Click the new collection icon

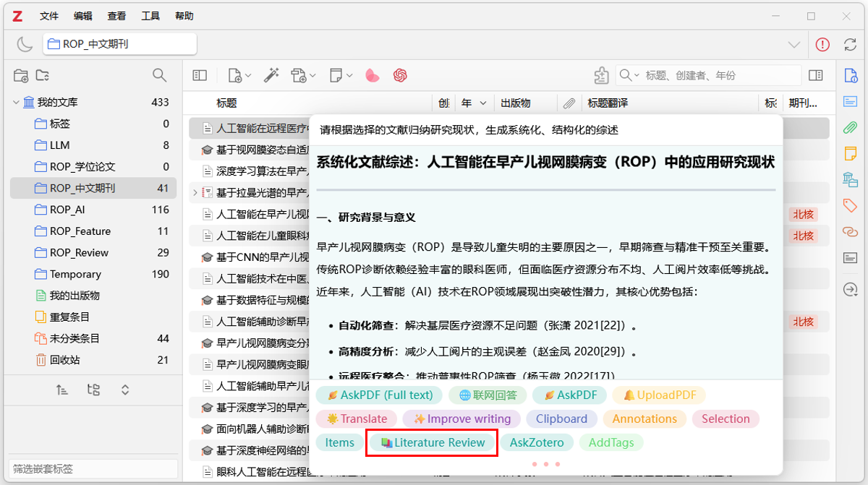21,75
